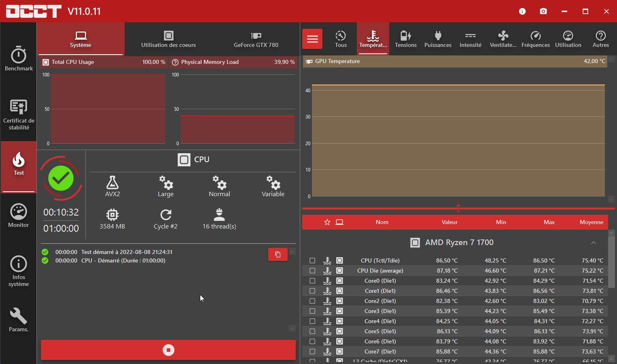Click the computer column header icon in table
The width and height of the screenshot is (617, 364).
[x=339, y=222]
